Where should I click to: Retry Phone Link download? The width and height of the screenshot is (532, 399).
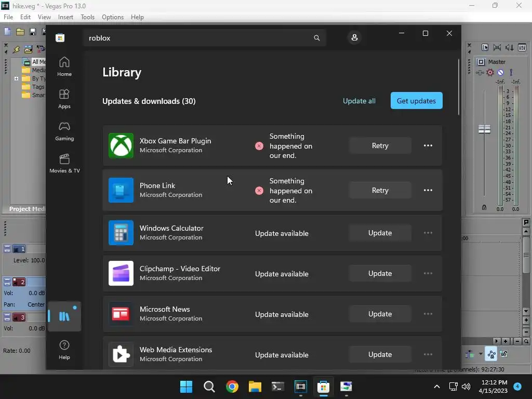(380, 190)
